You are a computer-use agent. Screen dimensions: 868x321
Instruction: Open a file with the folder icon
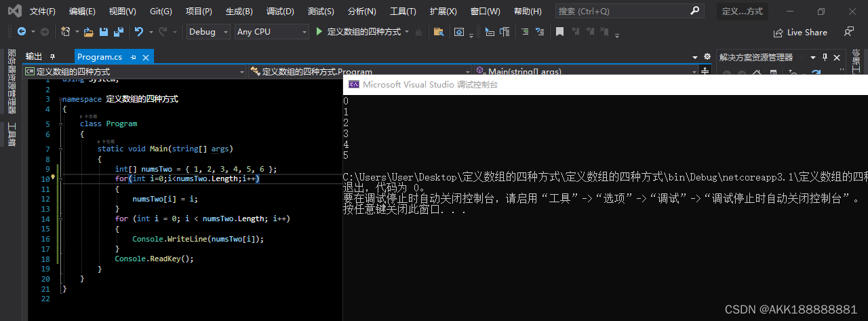[88, 32]
